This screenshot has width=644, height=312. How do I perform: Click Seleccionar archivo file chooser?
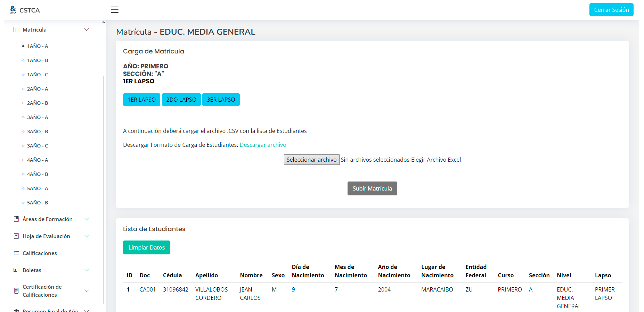tap(311, 160)
